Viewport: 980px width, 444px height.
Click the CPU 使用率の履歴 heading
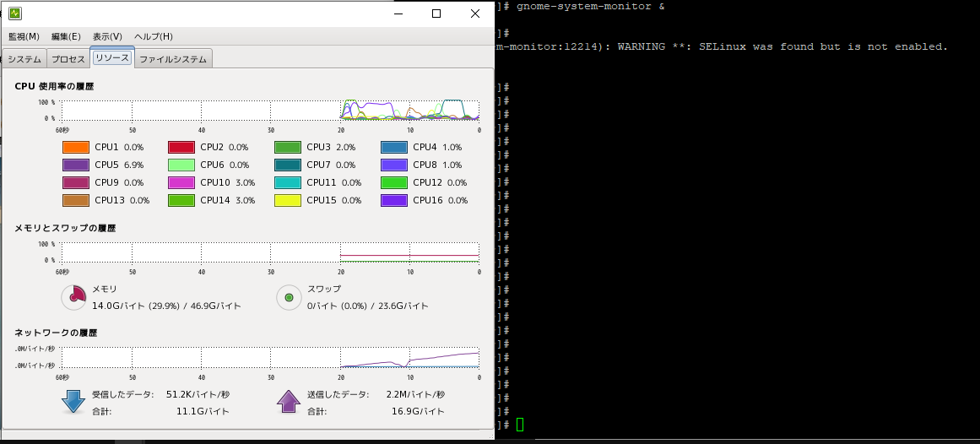tap(54, 86)
